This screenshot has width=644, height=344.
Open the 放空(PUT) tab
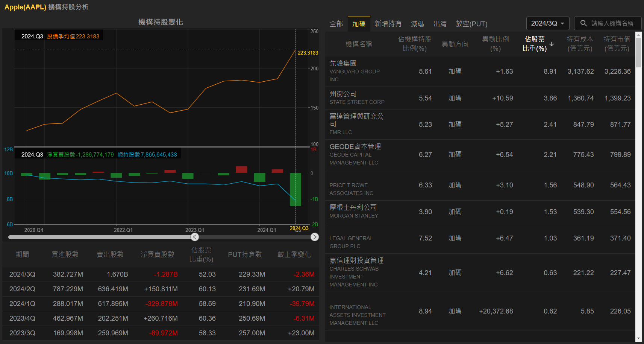pos(471,24)
